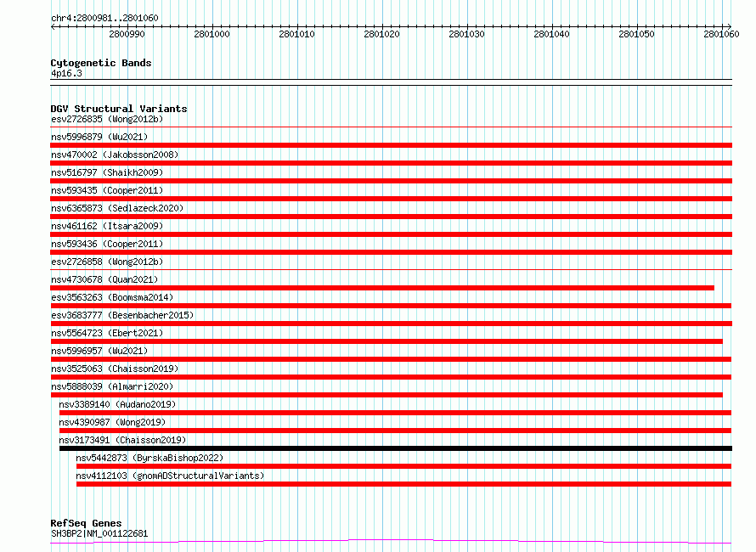Image resolution: width=756 pixels, height=552 pixels.
Task: Select variant nsv4730678 (Quan2021) label
Action: click(x=104, y=279)
